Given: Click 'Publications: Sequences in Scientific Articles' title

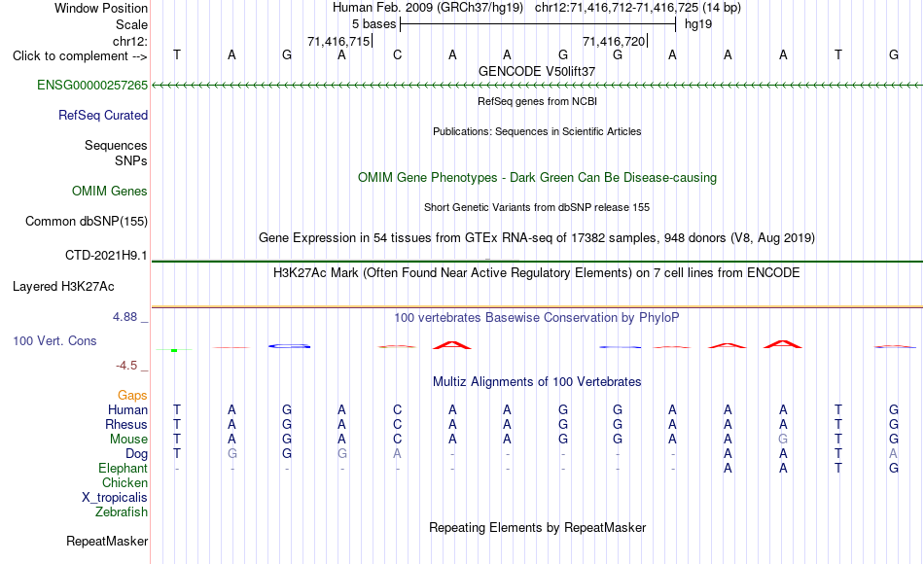Looking at the screenshot, I should point(537,131).
